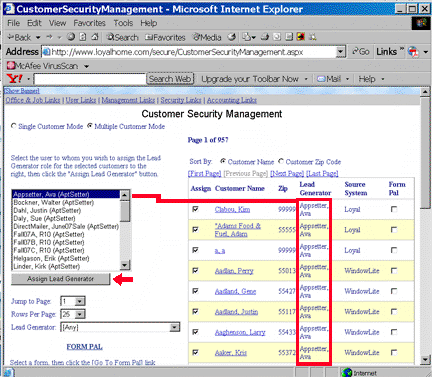Open the Lead Generator filter dropdown

174,327
